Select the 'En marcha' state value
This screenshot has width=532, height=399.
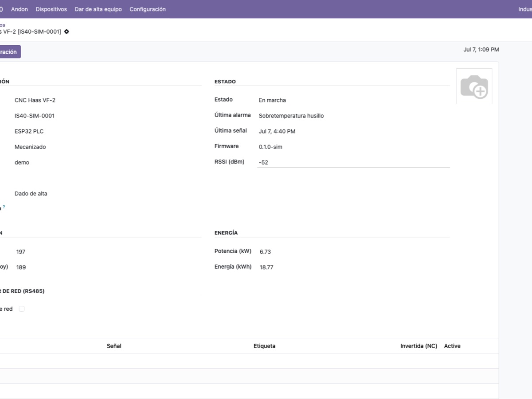[x=272, y=100]
